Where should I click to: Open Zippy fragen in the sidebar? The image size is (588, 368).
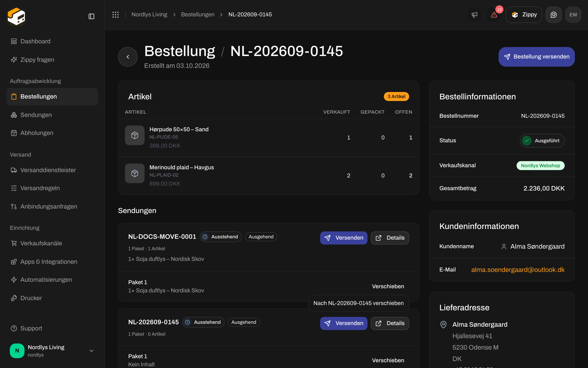52,60
